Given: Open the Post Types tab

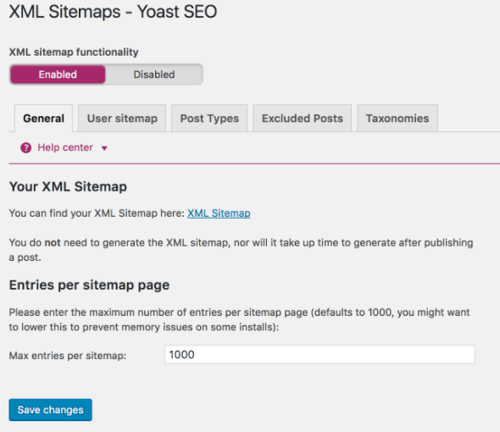Looking at the screenshot, I should click(x=209, y=118).
